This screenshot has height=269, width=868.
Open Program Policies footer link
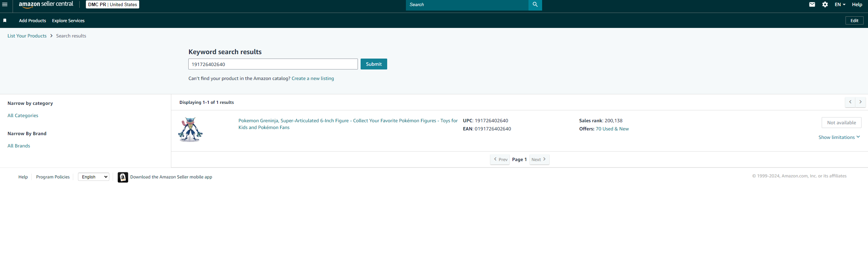pyautogui.click(x=53, y=177)
